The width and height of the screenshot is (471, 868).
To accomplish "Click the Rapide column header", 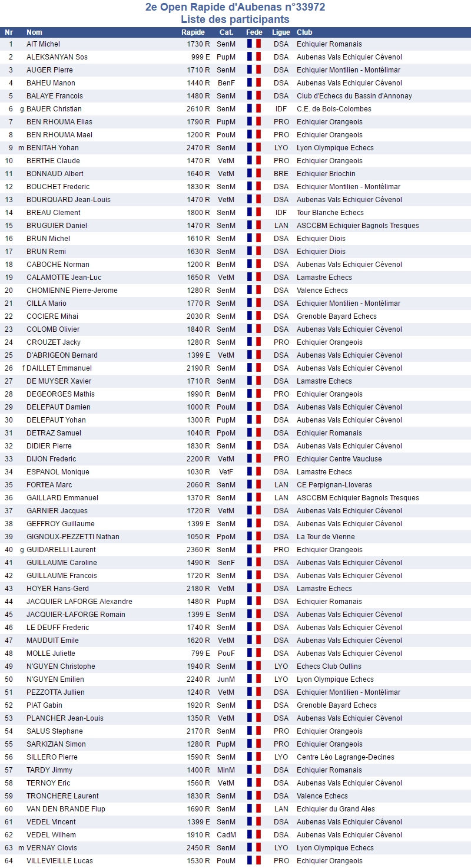I will click(x=193, y=32).
